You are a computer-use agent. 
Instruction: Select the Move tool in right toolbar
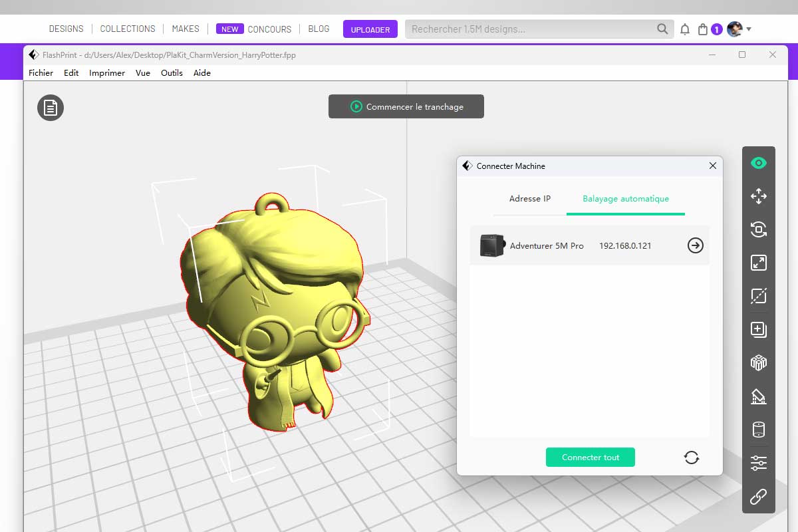pos(758,196)
